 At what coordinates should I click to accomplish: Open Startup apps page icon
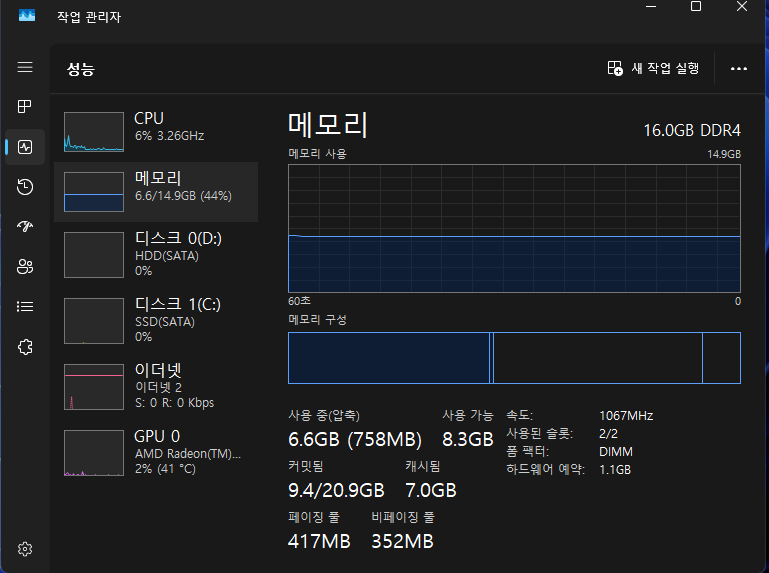tap(25, 226)
